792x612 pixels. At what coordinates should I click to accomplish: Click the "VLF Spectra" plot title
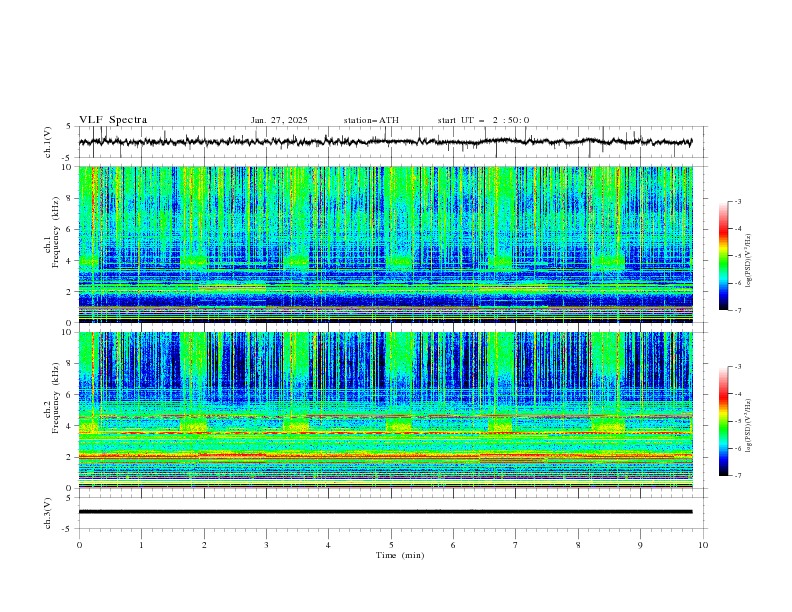tap(113, 120)
